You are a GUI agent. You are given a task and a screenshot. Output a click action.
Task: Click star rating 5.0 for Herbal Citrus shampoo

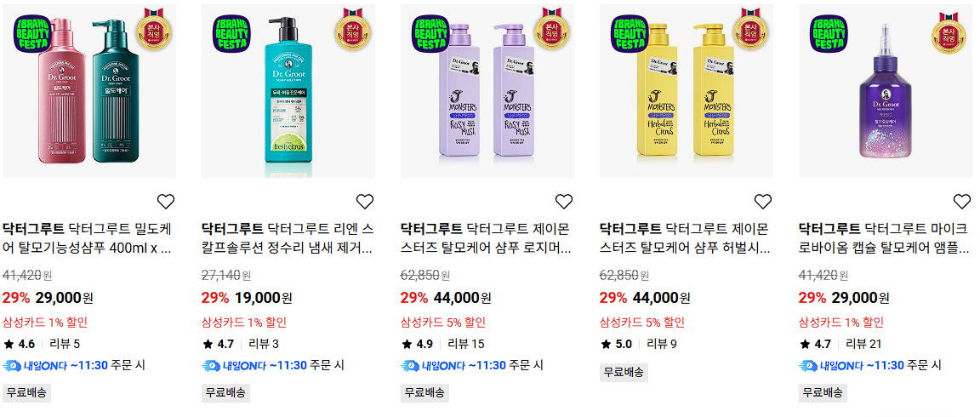[x=617, y=344]
